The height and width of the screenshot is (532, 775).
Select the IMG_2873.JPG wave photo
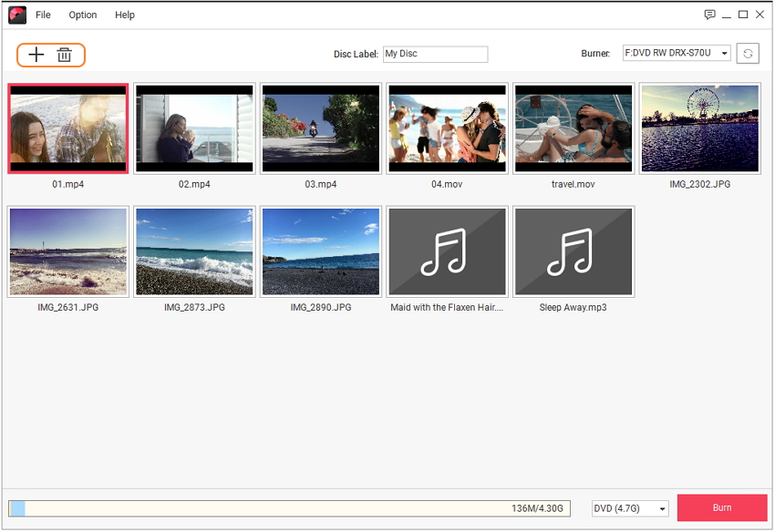[x=194, y=251]
